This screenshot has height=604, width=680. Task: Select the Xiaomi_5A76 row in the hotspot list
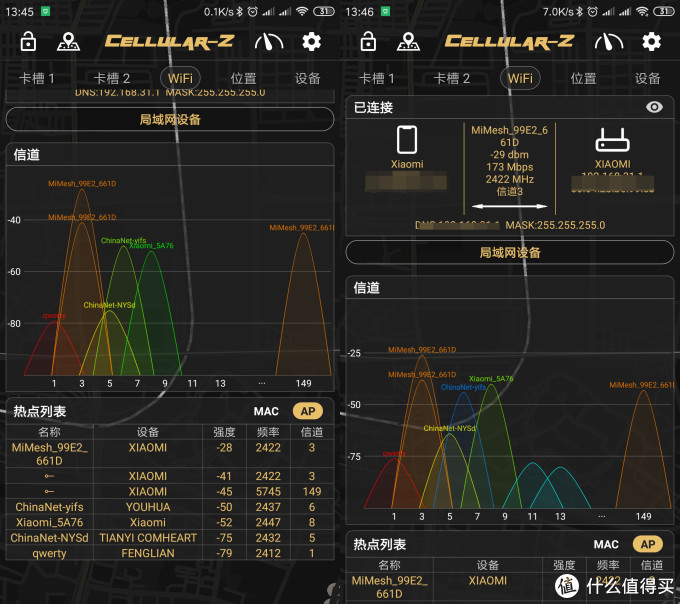pos(165,522)
